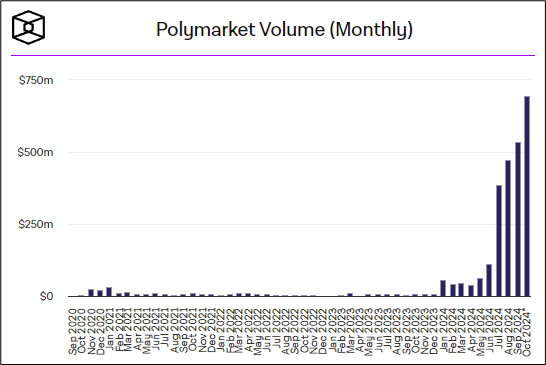
Task: Click the "Jul 2021" x-axis label
Action: point(165,329)
